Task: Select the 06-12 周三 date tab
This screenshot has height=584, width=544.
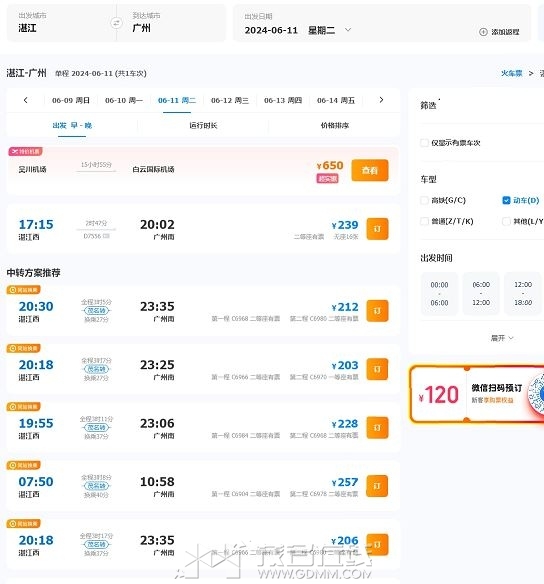Action: click(230, 100)
